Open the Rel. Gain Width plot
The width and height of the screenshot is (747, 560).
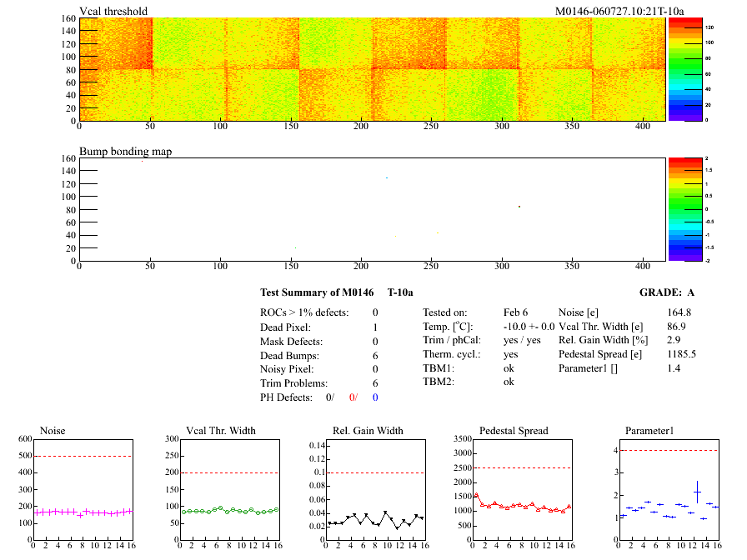tap(374, 492)
